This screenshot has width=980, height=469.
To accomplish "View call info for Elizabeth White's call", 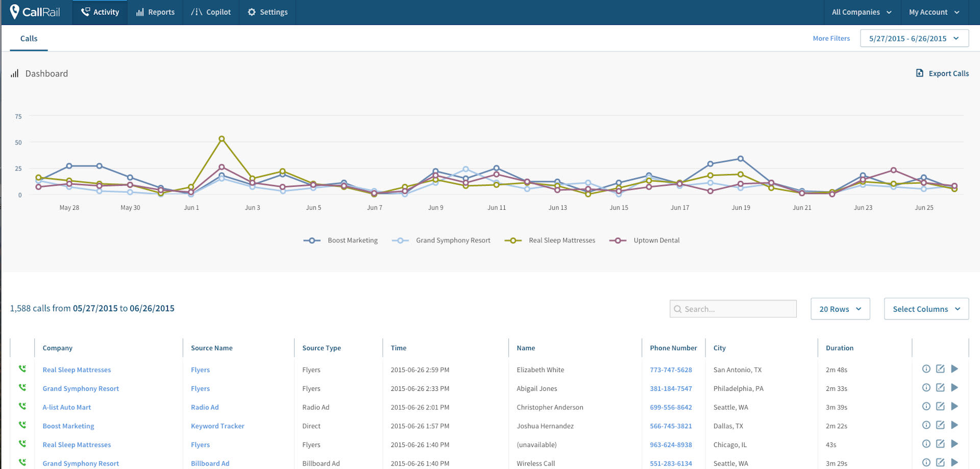I will click(926, 369).
